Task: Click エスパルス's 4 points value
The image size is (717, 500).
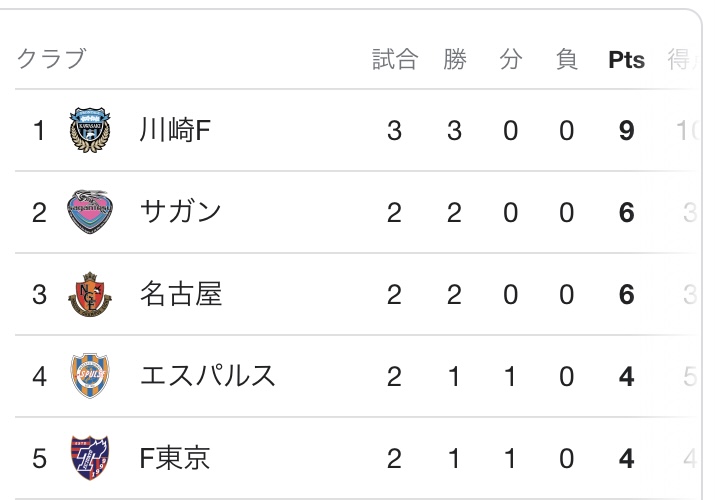Action: [626, 376]
